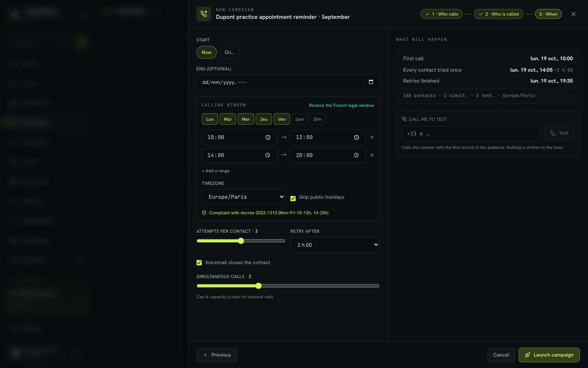The image size is (588, 368).
Task: Toggle Mar day in calling window
Action: pos(228,119)
